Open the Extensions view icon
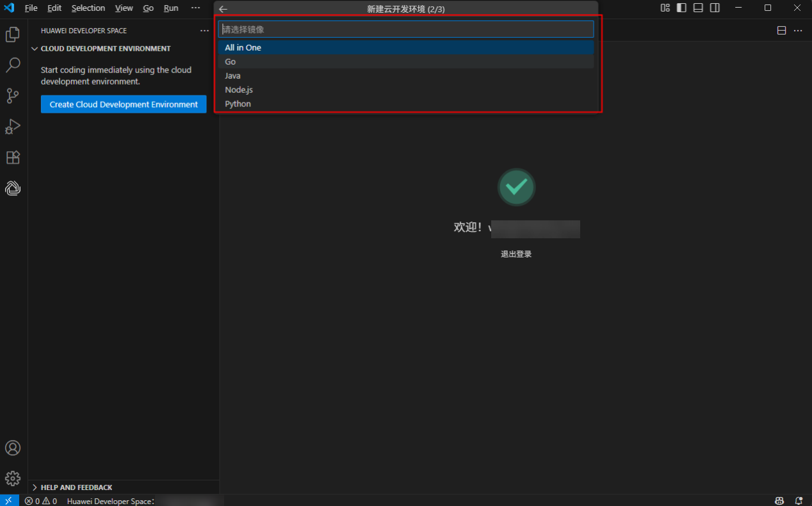The image size is (812, 506). pyautogui.click(x=13, y=158)
